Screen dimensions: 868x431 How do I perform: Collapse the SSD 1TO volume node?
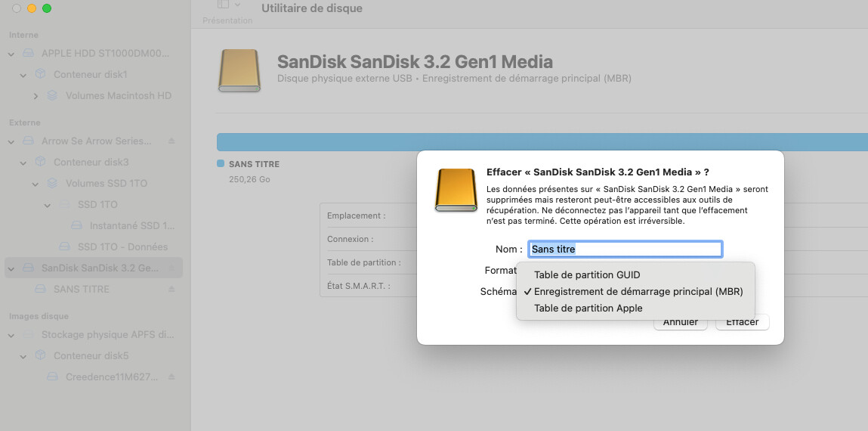48,205
